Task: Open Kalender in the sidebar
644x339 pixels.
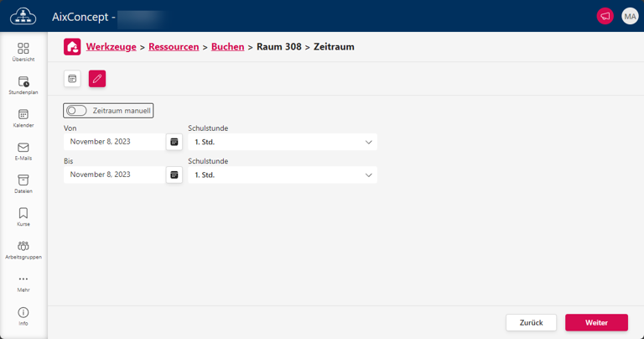Action: coord(23,118)
